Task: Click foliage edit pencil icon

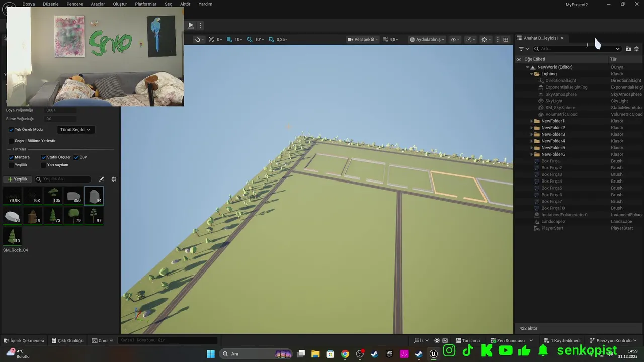Action: [x=101, y=179]
